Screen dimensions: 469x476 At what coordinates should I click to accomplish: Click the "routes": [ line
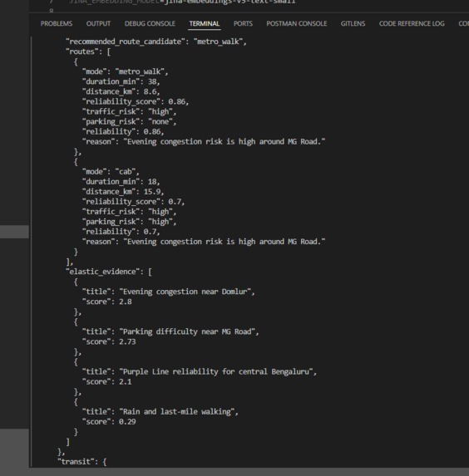(x=88, y=52)
